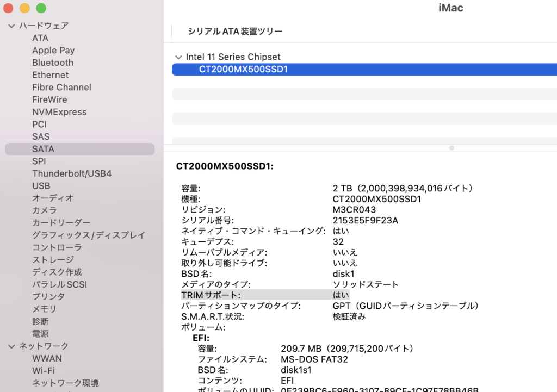Viewport: 557px width, 392px height.
Task: Click the ボリューム: label
Action: point(203,327)
